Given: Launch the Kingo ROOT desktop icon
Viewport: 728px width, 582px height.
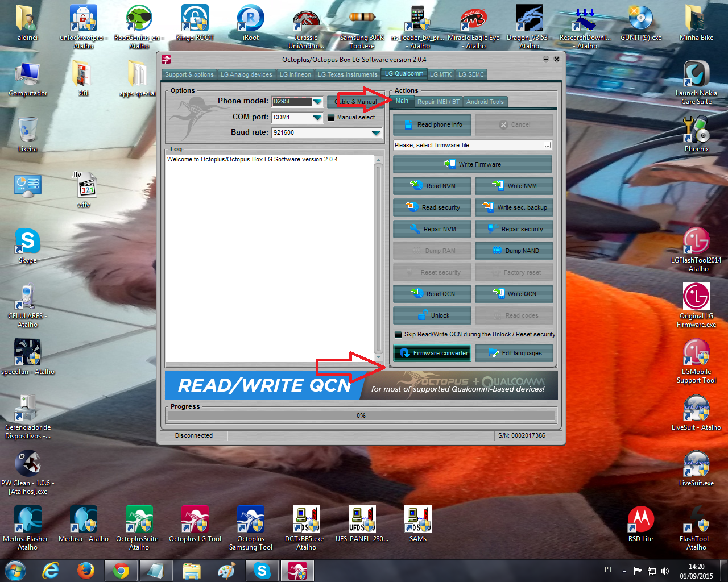Looking at the screenshot, I should click(195, 23).
